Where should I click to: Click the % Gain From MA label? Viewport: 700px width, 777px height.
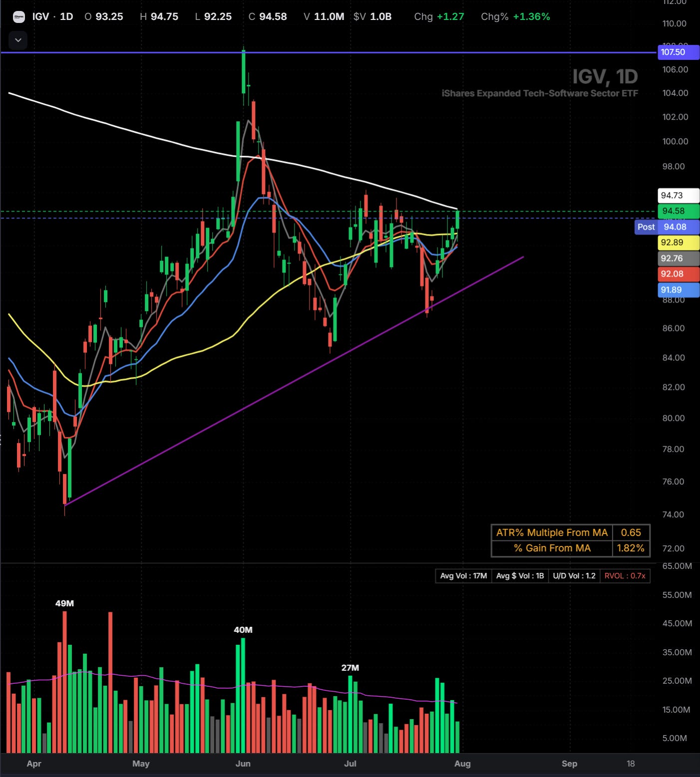tap(552, 548)
